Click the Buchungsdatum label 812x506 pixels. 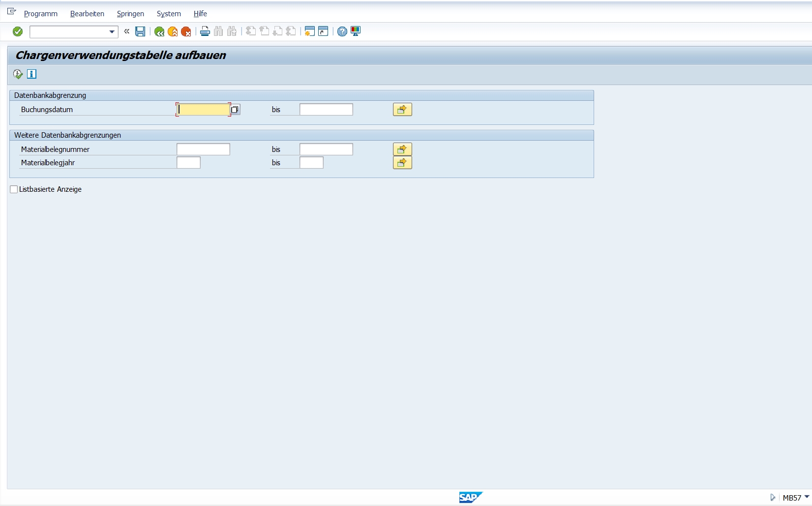[47, 110]
